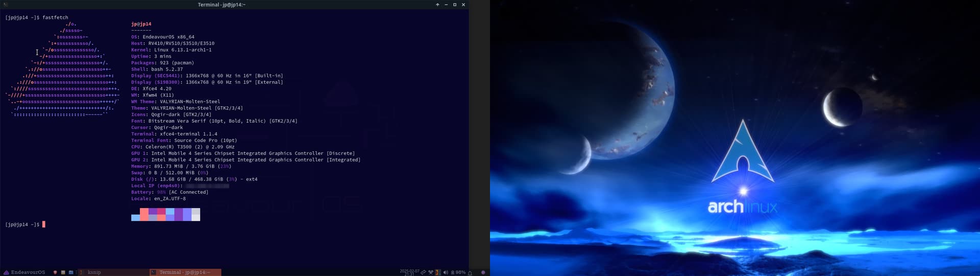Close the Terminal window
Viewport: 980px width, 276px height.
463,5
